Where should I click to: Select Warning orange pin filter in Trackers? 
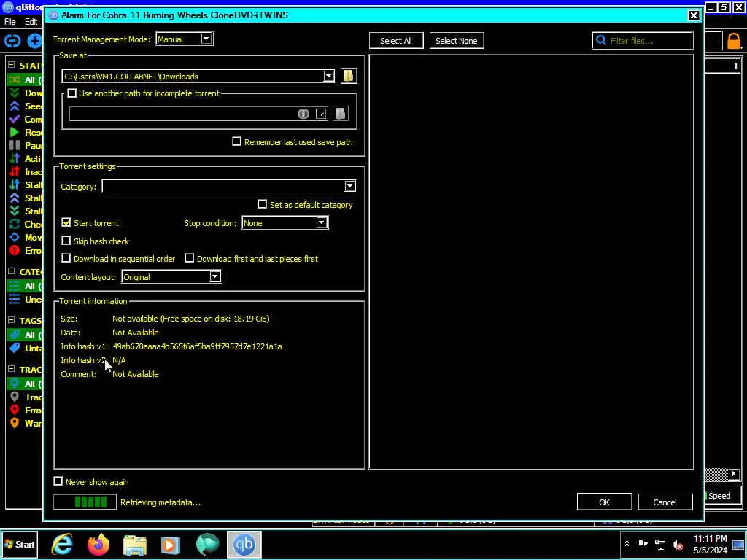pyautogui.click(x=26, y=423)
